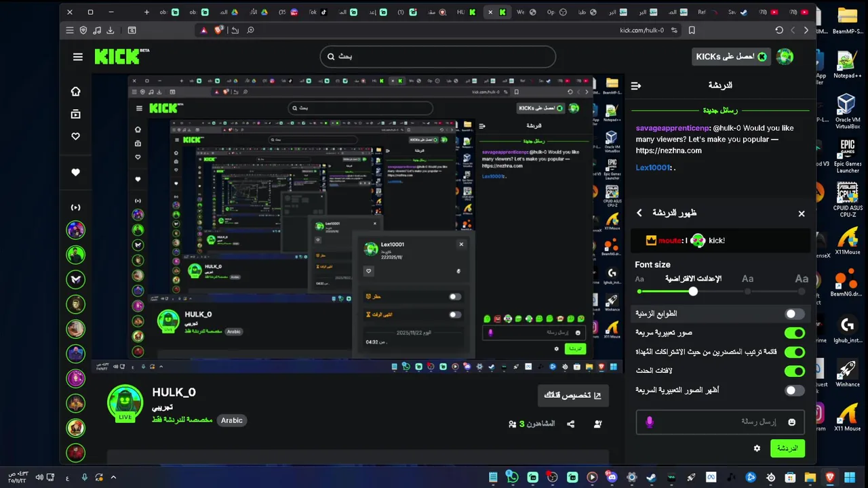The height and width of the screenshot is (488, 868).
Task: Click username Lex10001 in chat
Action: [x=652, y=167]
